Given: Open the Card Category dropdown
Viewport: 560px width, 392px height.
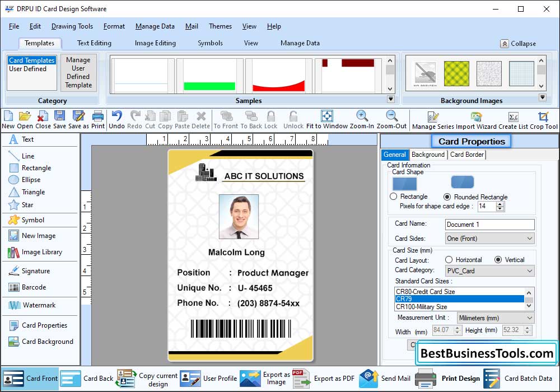Looking at the screenshot, I should [x=489, y=271].
